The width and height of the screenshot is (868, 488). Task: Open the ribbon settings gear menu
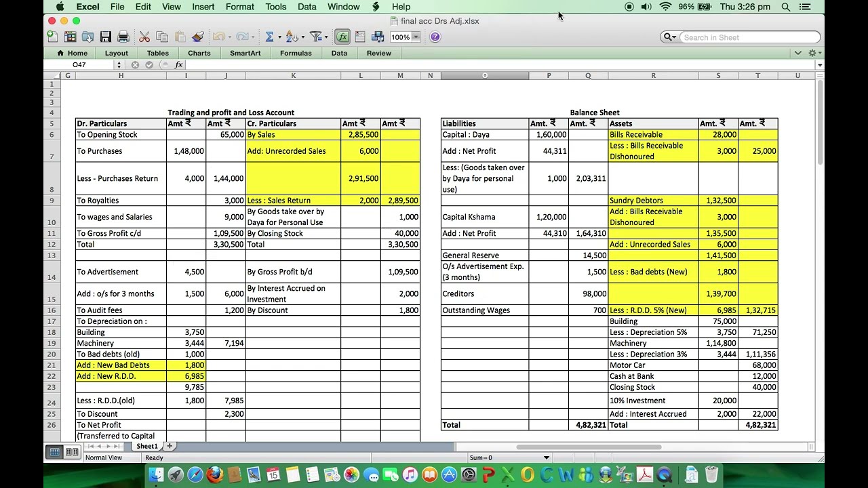[814, 53]
